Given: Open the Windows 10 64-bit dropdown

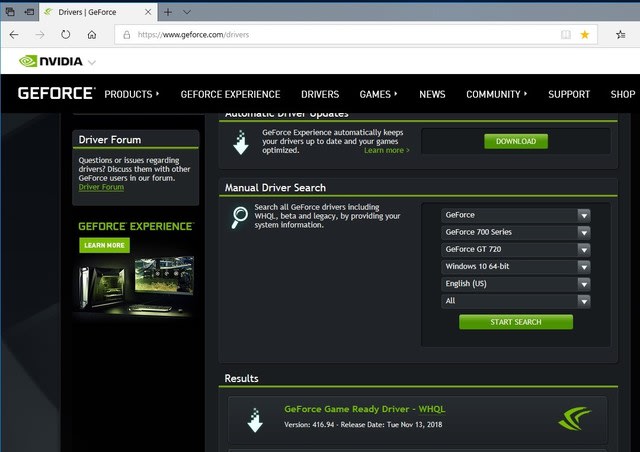Looking at the screenshot, I should pyautogui.click(x=516, y=267).
